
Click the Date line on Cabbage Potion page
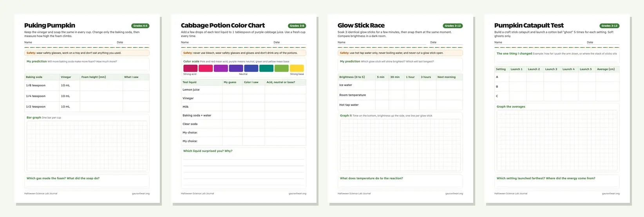pyautogui.click(x=290, y=43)
